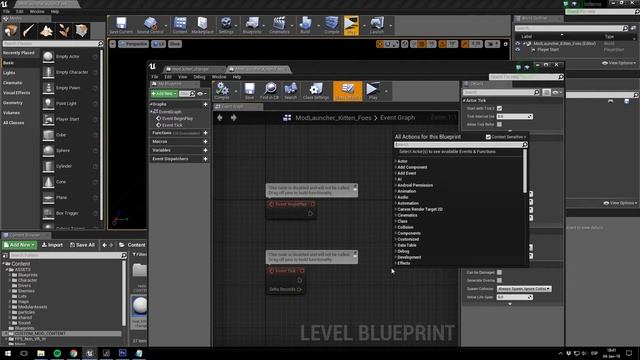Viewport: 640px width, 360px height.
Task: Click Find in CB in Blueprint toolbar
Action: [x=269, y=91]
